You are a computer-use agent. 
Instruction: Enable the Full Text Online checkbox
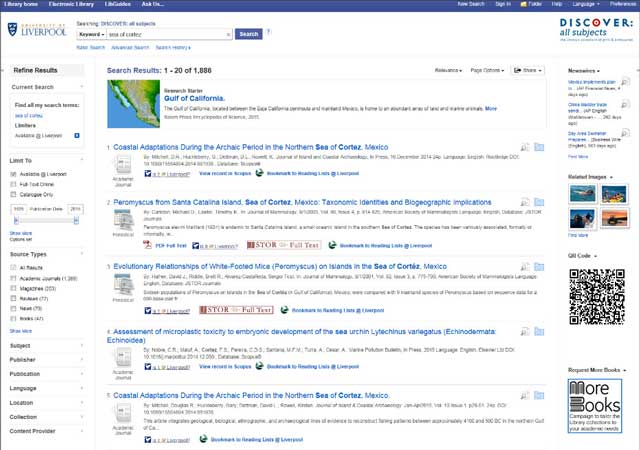[14, 185]
